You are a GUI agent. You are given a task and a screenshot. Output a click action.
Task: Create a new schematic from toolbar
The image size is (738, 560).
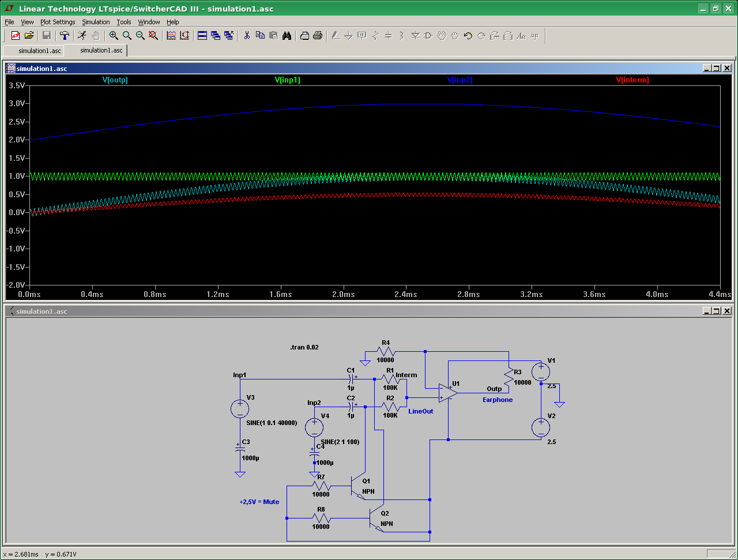[16, 36]
